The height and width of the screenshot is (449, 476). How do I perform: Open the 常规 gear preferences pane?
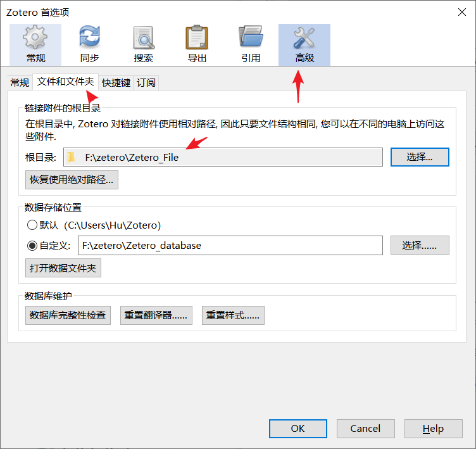(x=35, y=45)
